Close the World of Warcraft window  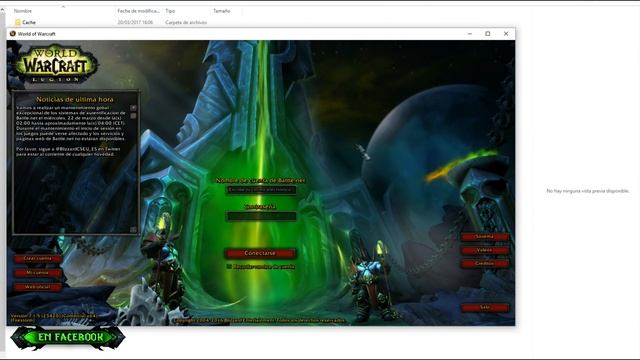(506, 34)
